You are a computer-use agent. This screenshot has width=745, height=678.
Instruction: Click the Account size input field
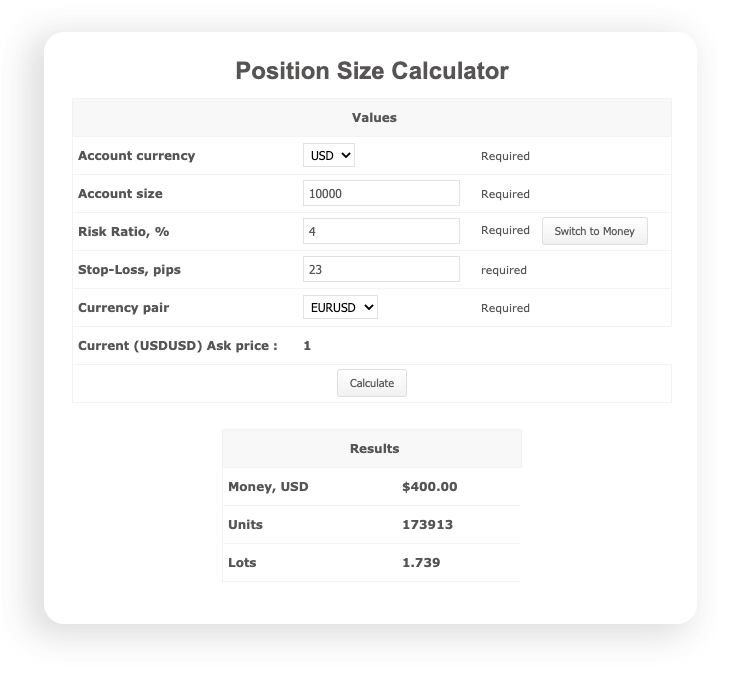pyautogui.click(x=381, y=193)
